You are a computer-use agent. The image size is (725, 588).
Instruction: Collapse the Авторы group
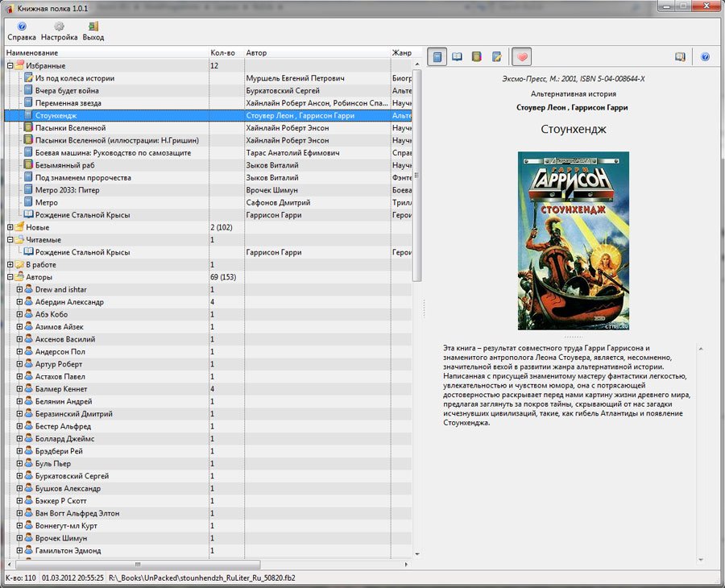10,277
